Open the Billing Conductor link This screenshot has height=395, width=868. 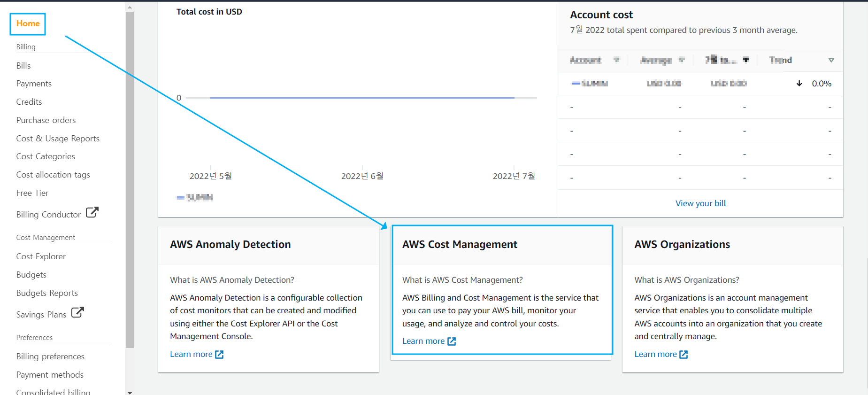click(48, 215)
